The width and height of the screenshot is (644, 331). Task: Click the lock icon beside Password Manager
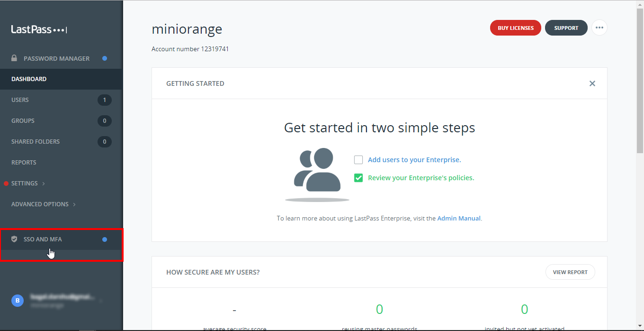(x=14, y=57)
